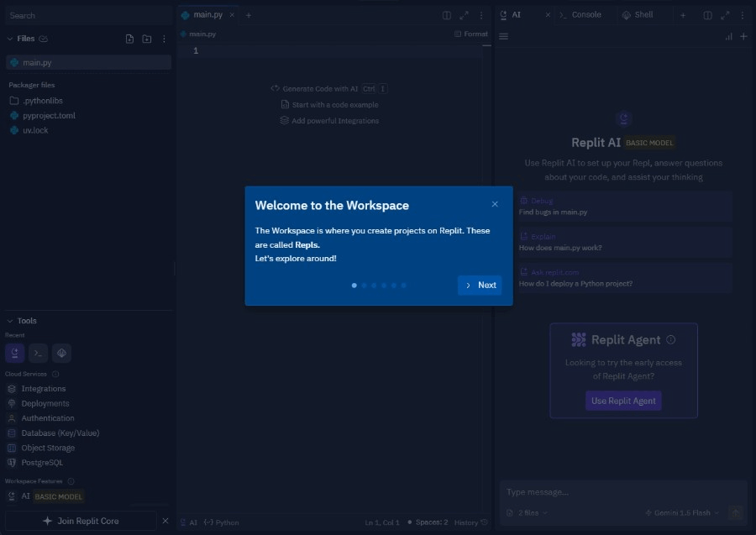Add a new tab in editor pane
756x535 pixels.
(249, 15)
